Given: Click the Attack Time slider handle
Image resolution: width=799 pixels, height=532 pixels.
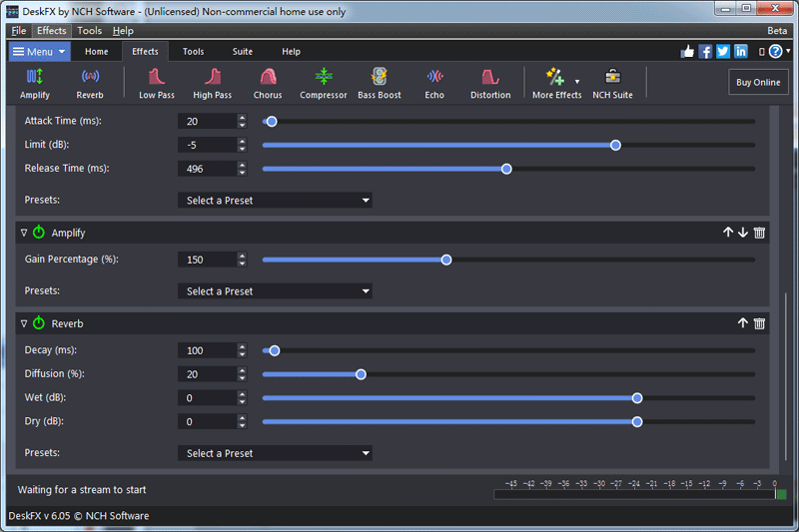Looking at the screenshot, I should [272, 121].
